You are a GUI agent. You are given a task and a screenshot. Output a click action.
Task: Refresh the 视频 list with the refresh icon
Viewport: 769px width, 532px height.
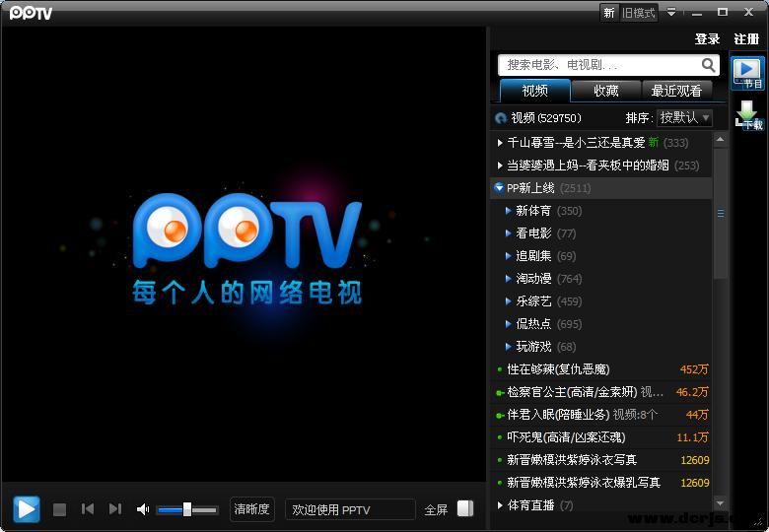pyautogui.click(x=501, y=118)
